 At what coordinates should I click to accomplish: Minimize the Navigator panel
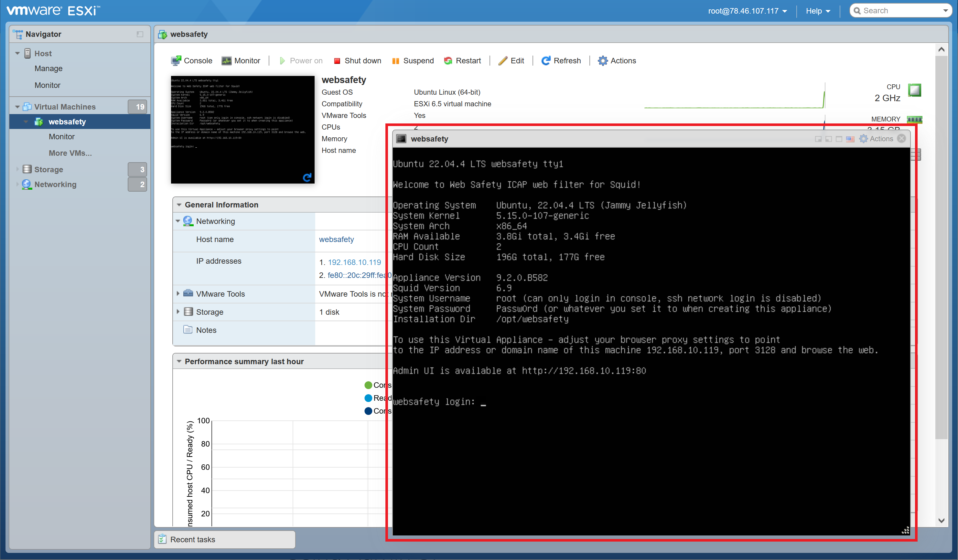coord(140,34)
